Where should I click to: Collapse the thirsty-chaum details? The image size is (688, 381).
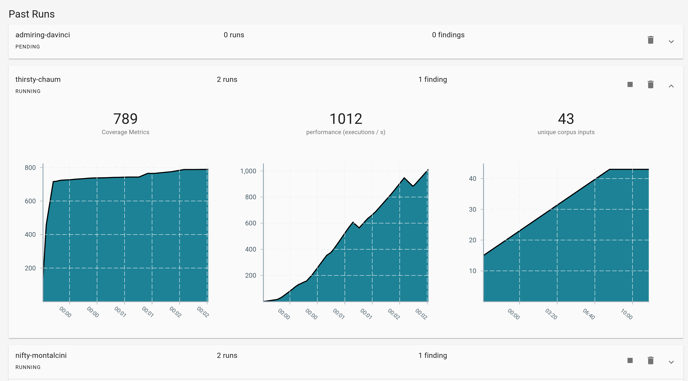(x=671, y=86)
